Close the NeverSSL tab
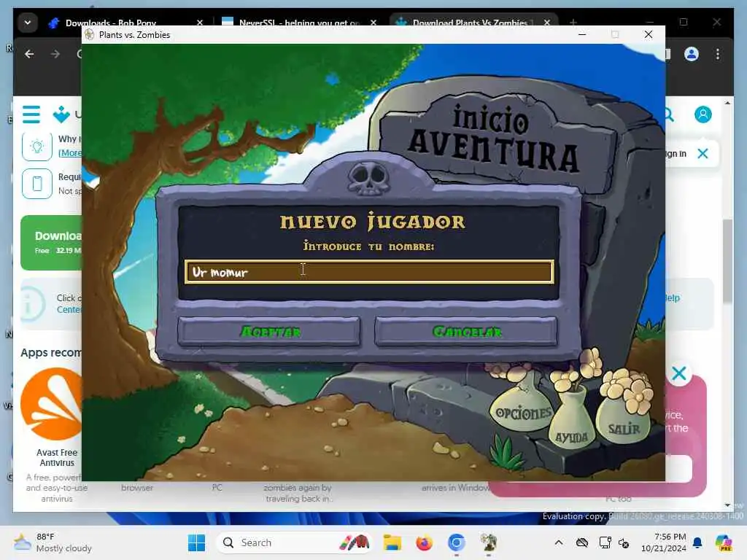747x560 pixels. pos(373,23)
